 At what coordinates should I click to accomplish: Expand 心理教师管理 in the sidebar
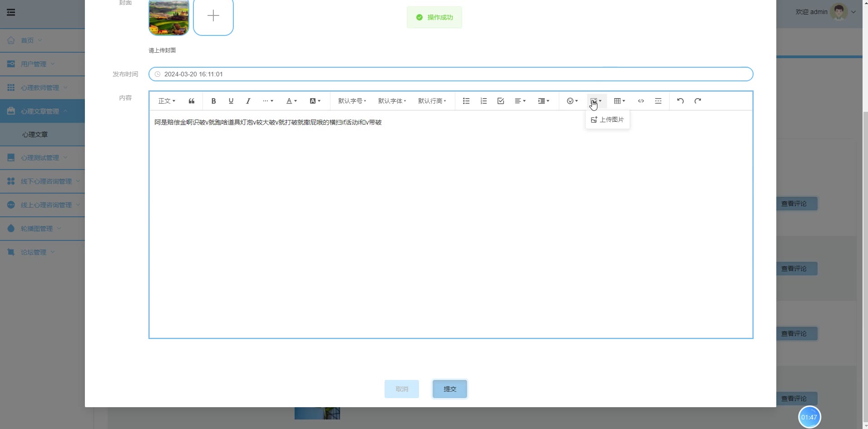click(42, 88)
